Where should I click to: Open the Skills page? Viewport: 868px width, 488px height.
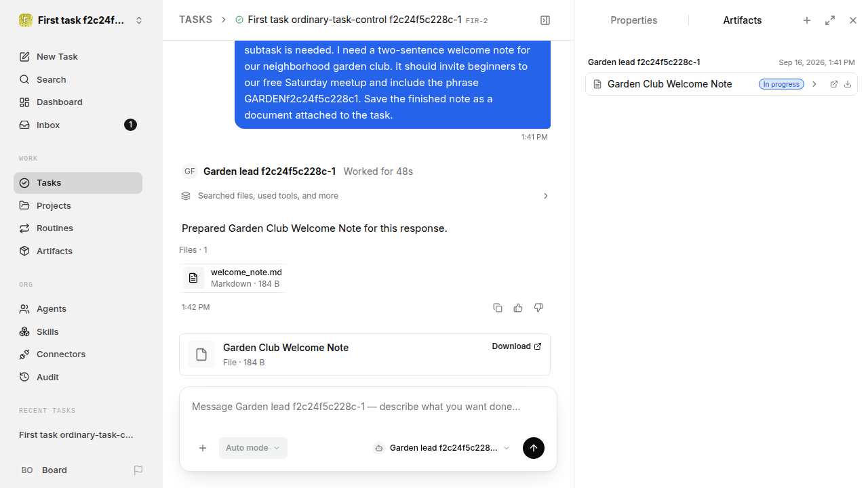pyautogui.click(x=78, y=331)
